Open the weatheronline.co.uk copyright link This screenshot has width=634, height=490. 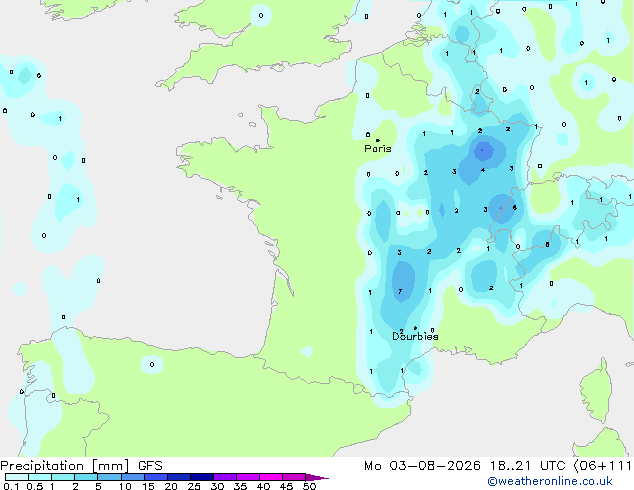point(550,481)
